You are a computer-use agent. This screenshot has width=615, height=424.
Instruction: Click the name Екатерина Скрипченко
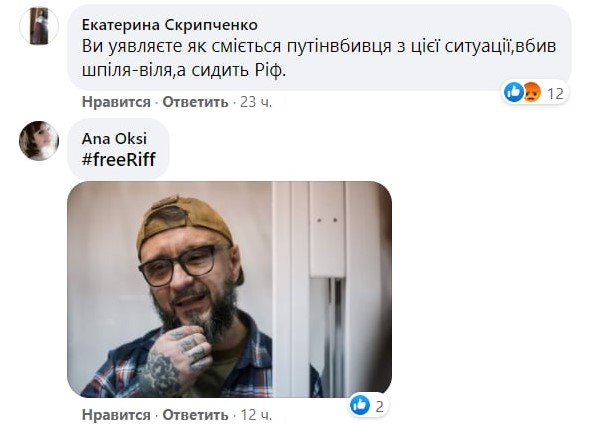[x=170, y=25]
